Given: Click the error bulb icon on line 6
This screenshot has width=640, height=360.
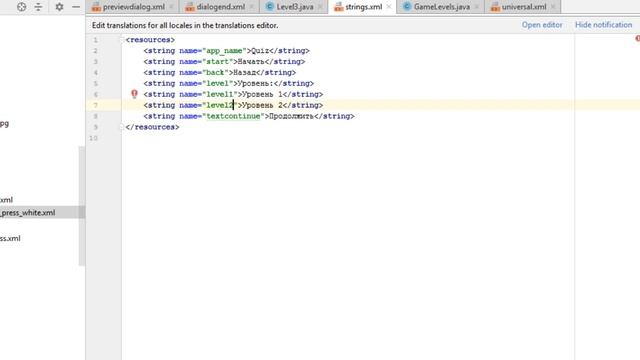Looking at the screenshot, I should (134, 94).
